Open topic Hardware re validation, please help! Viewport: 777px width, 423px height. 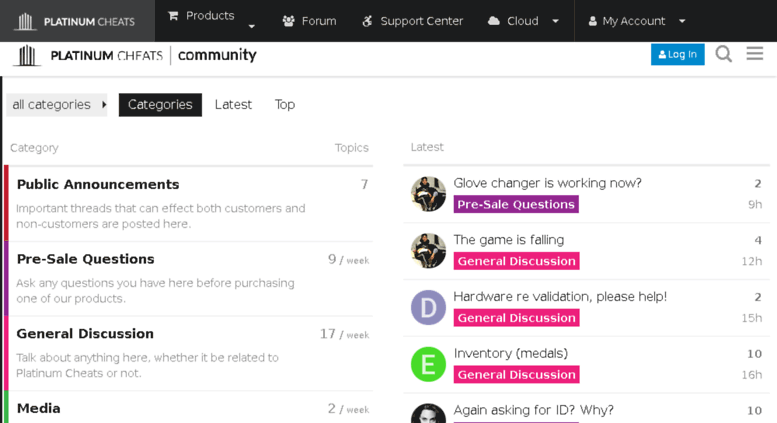[x=560, y=297]
